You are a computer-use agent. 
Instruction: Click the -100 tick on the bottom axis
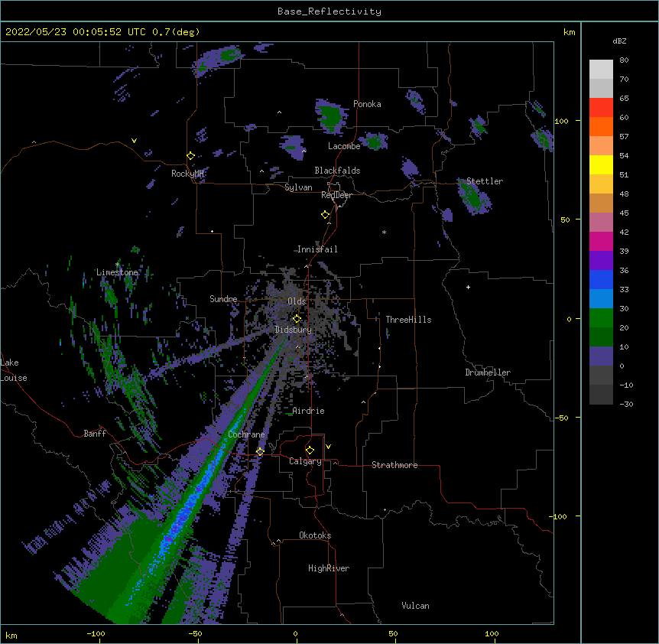96,633
